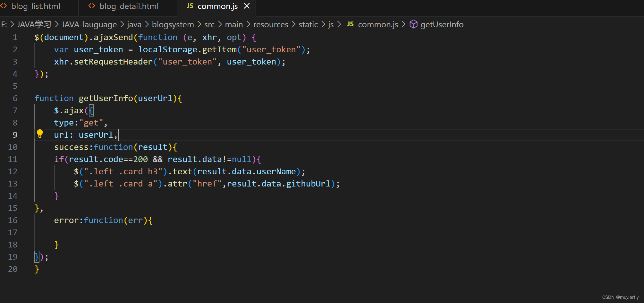
Task: Click the string "get" on line 8
Action: (91, 123)
